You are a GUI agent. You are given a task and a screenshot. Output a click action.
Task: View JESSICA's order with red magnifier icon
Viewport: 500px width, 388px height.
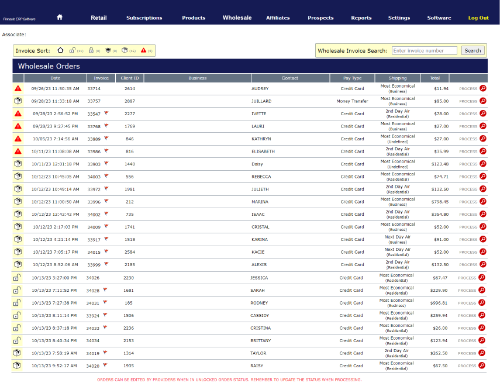(x=482, y=277)
